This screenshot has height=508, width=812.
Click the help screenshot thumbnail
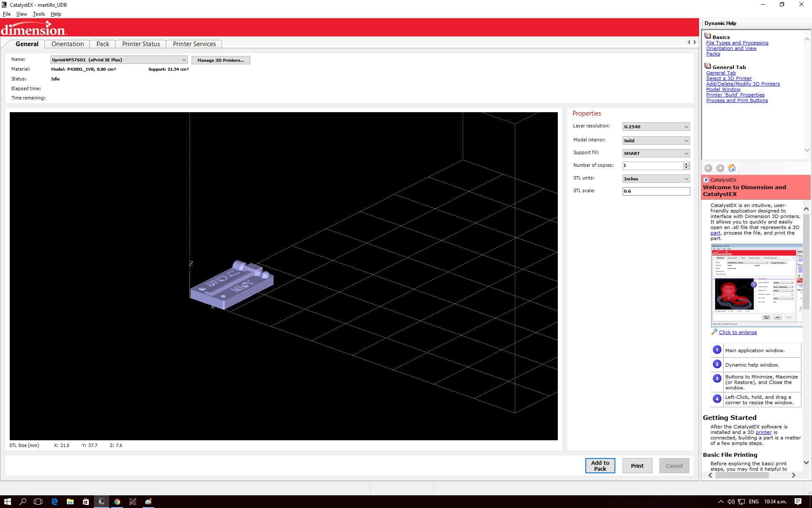coord(757,285)
